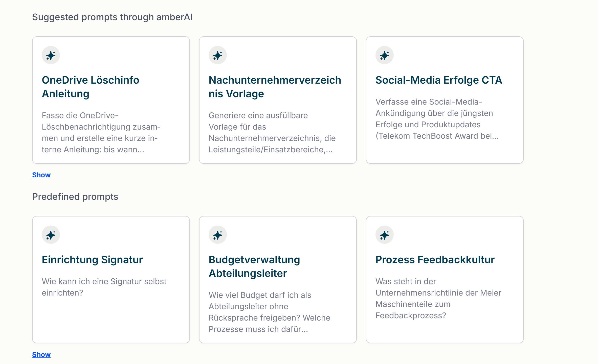Screen dimensions: 598x364
Task: Click the 'Was steht in der Unternehmensrichtlinie' description
Action: [x=438, y=298]
